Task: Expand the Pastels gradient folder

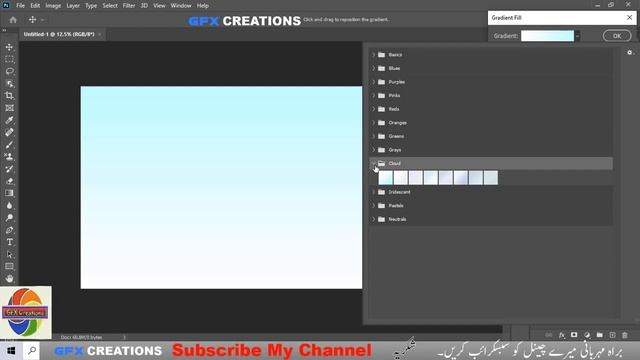Action: tap(373, 206)
